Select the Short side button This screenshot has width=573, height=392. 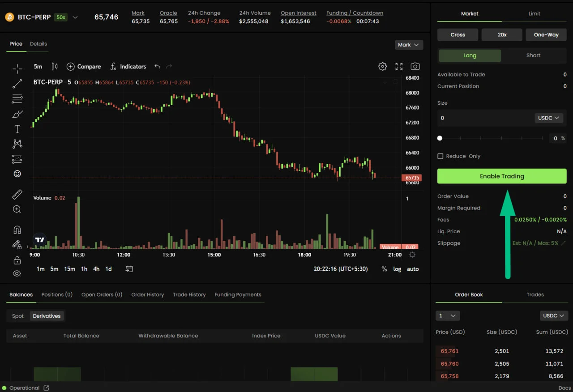click(x=533, y=55)
